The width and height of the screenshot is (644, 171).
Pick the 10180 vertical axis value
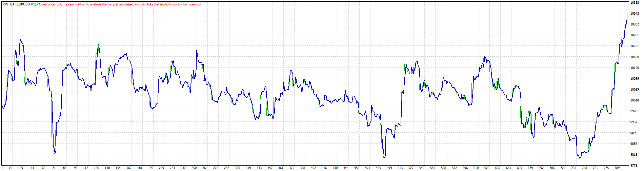635,57
